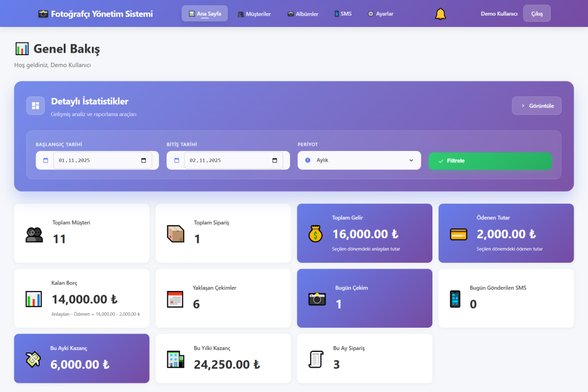This screenshot has height=392, width=588.
Task: Click the package box icon on Toplam Sipariş
Action: pyautogui.click(x=175, y=234)
